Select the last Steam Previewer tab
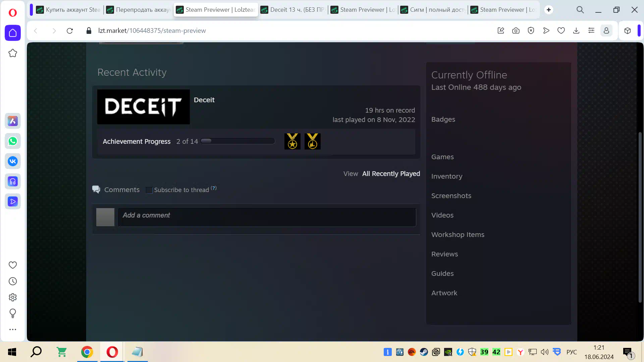The width and height of the screenshot is (644, 362). click(x=503, y=10)
